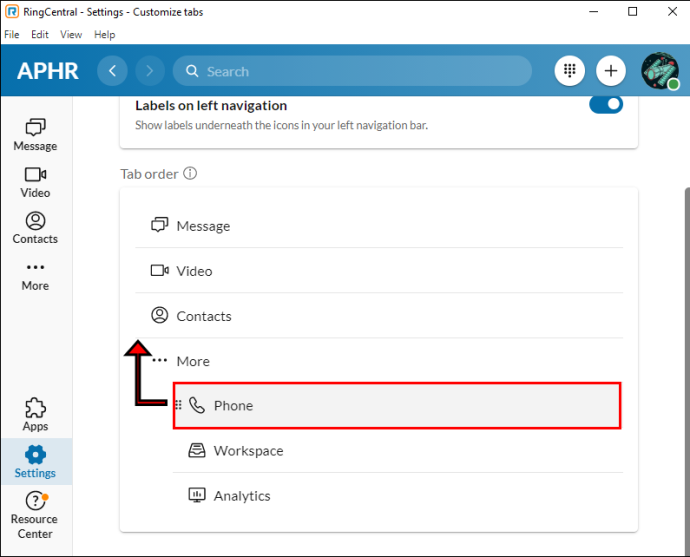Click the Phone row drag handle

(x=178, y=405)
